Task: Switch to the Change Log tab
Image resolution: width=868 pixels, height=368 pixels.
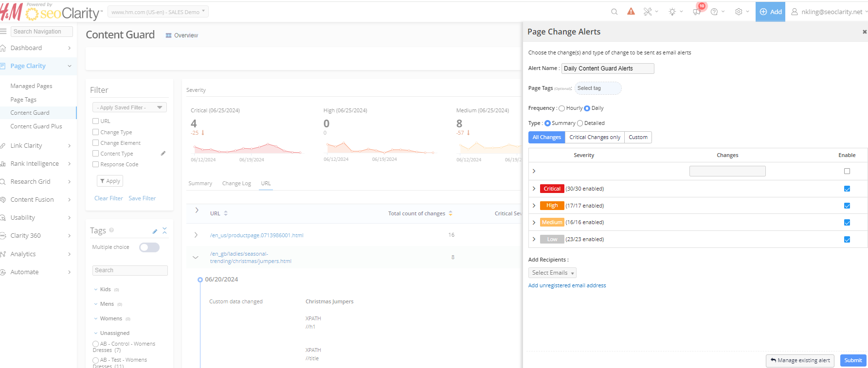Action: point(236,183)
